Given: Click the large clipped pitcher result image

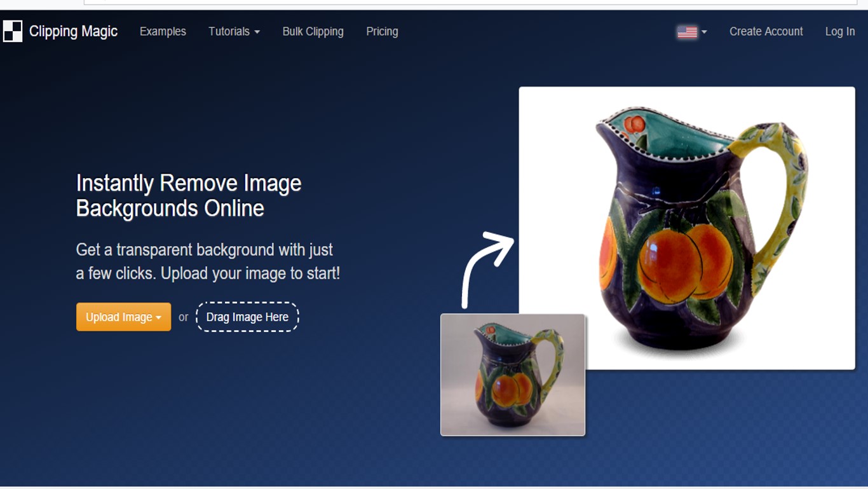Looking at the screenshot, I should pos(687,228).
